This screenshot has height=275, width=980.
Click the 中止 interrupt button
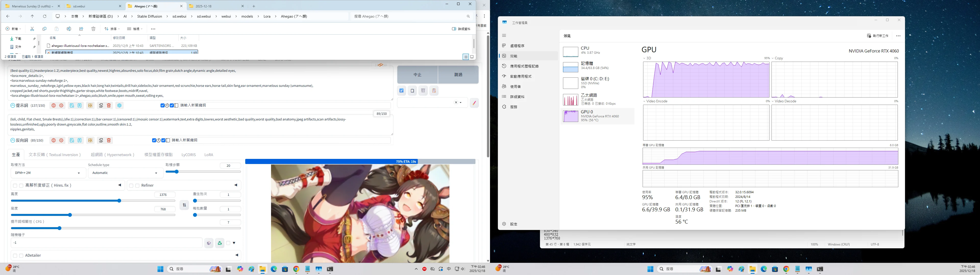click(417, 74)
